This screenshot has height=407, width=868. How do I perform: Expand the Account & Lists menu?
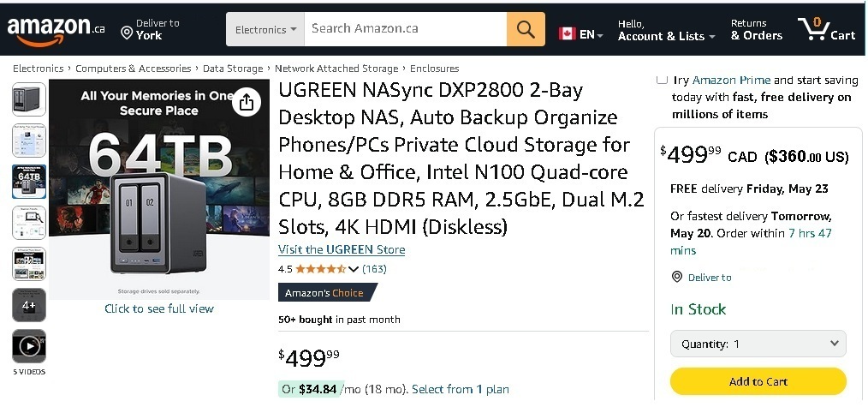pyautogui.click(x=666, y=36)
